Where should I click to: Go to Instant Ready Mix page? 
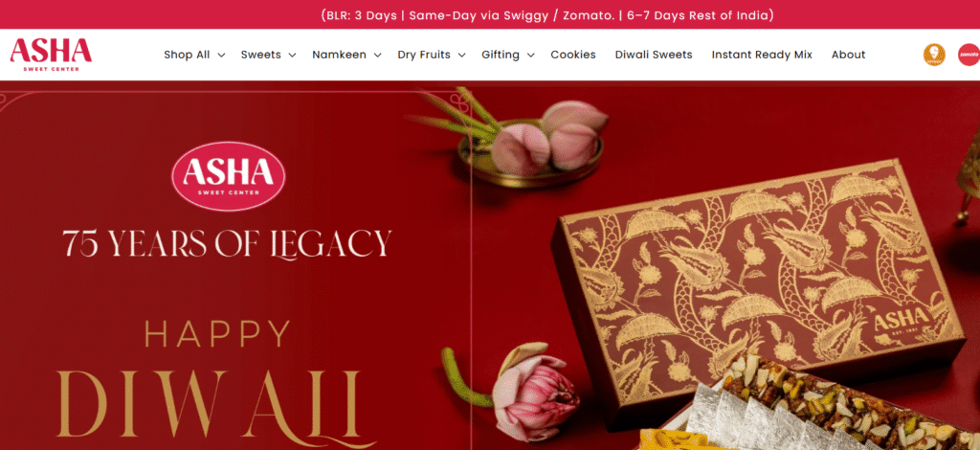click(x=762, y=55)
